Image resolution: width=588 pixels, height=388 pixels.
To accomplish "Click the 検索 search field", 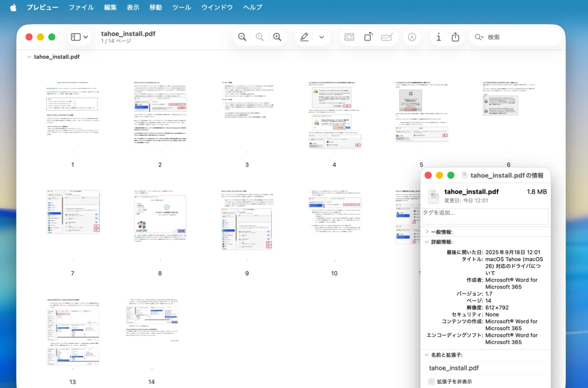I will 514,37.
